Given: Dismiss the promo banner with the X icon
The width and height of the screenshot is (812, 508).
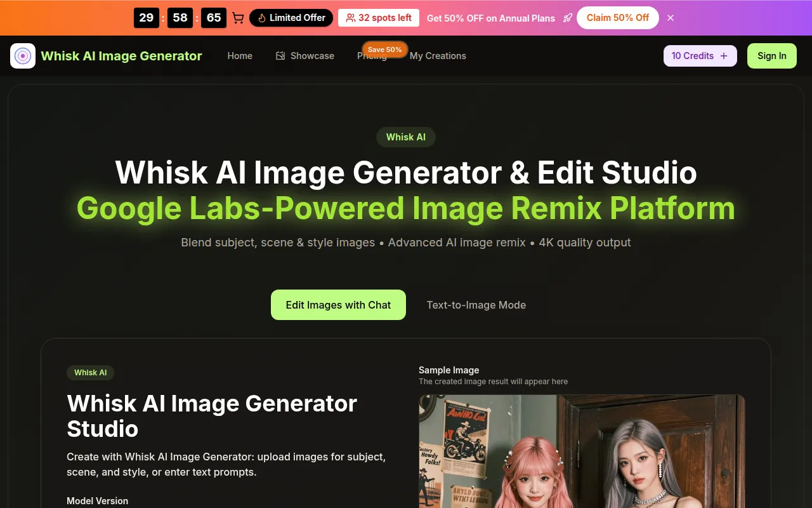Looking at the screenshot, I should tap(671, 18).
